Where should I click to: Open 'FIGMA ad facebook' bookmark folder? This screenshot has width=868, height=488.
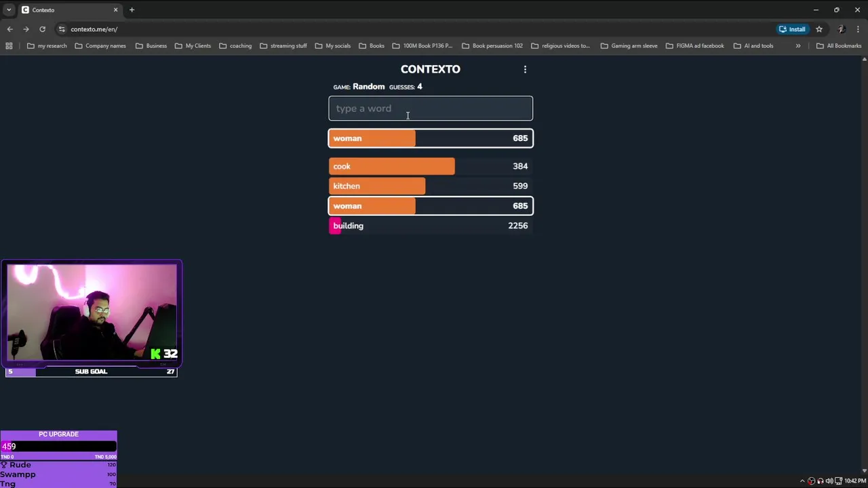pos(695,46)
